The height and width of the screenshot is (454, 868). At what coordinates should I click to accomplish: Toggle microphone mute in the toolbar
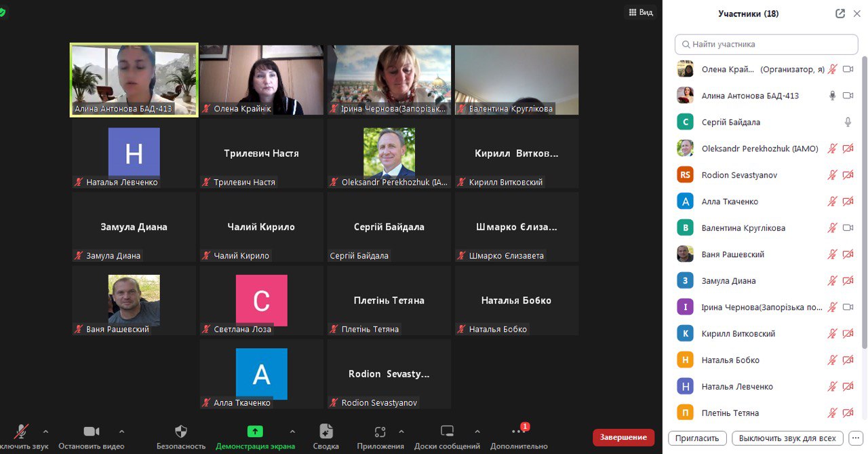tap(22, 432)
